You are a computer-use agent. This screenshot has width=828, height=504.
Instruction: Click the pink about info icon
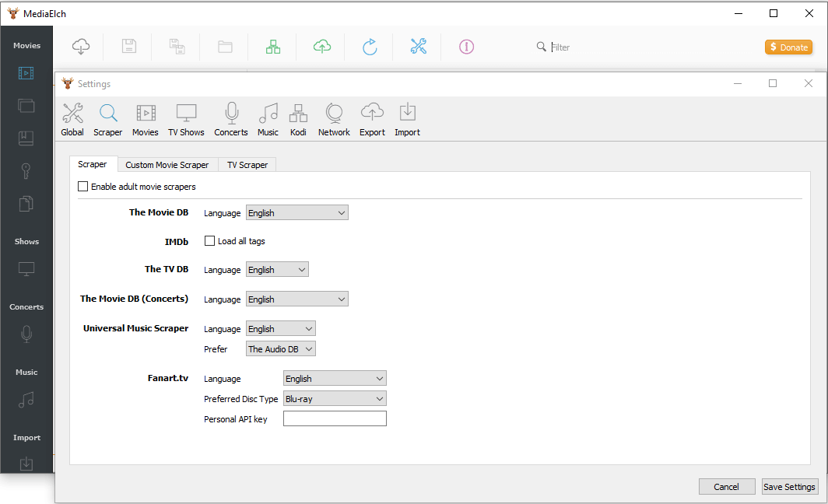466,47
